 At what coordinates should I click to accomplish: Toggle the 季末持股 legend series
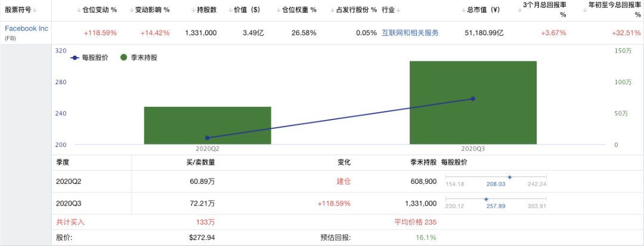tap(139, 58)
